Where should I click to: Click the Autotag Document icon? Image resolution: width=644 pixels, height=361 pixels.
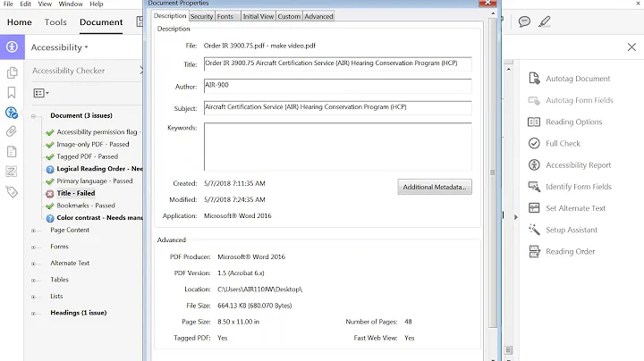pos(534,78)
